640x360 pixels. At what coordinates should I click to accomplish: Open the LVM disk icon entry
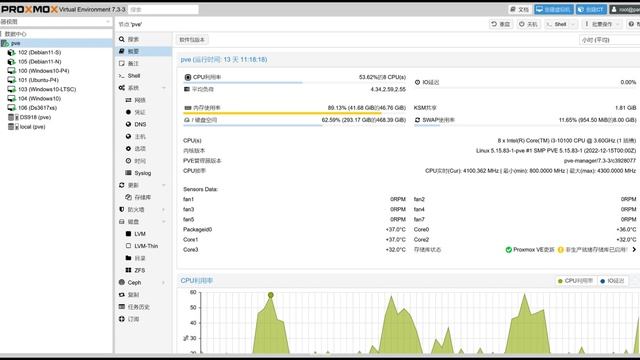[x=128, y=233]
